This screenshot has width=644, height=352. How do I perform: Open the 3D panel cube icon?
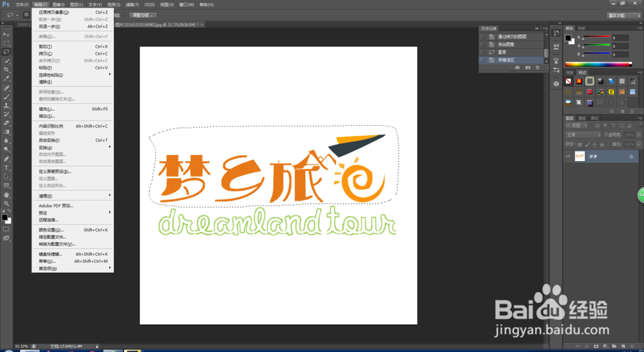click(556, 83)
